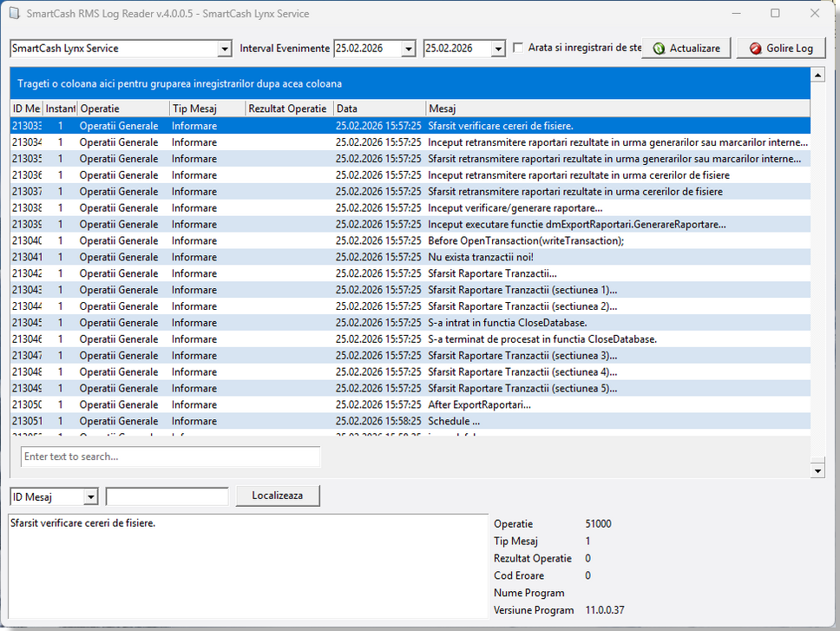Screen dimensions: 840x631
Task: Sort by Mesaj column header
Action: (x=618, y=108)
